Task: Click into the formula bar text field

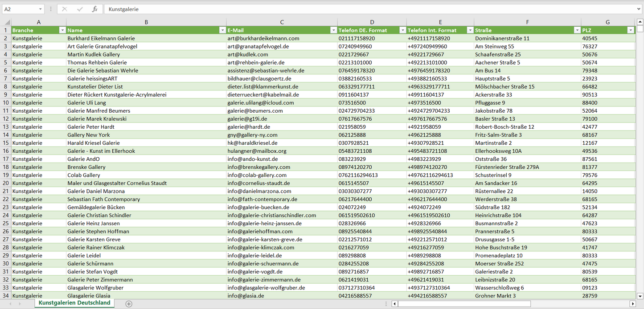Action: click(x=357, y=9)
